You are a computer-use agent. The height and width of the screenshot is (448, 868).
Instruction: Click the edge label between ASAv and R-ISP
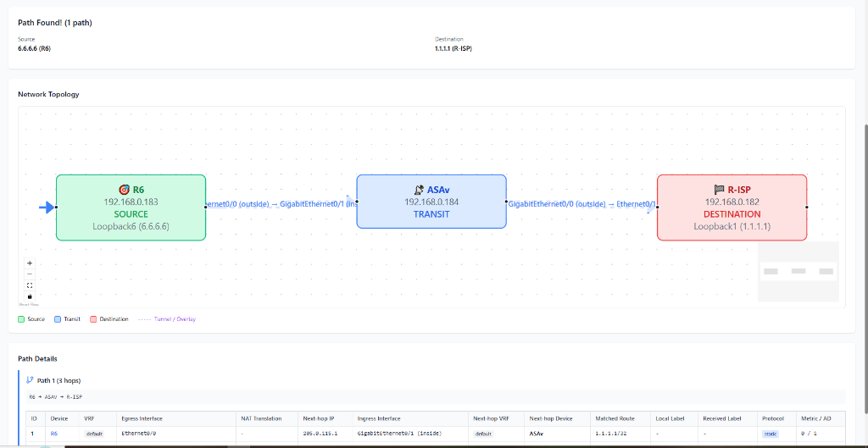click(581, 204)
